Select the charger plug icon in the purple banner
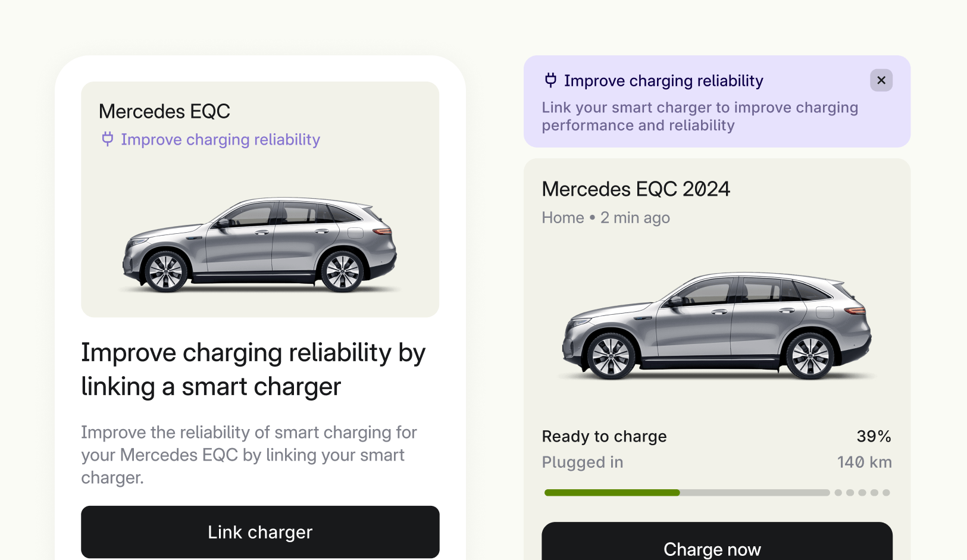This screenshot has width=967, height=560. coord(552,80)
